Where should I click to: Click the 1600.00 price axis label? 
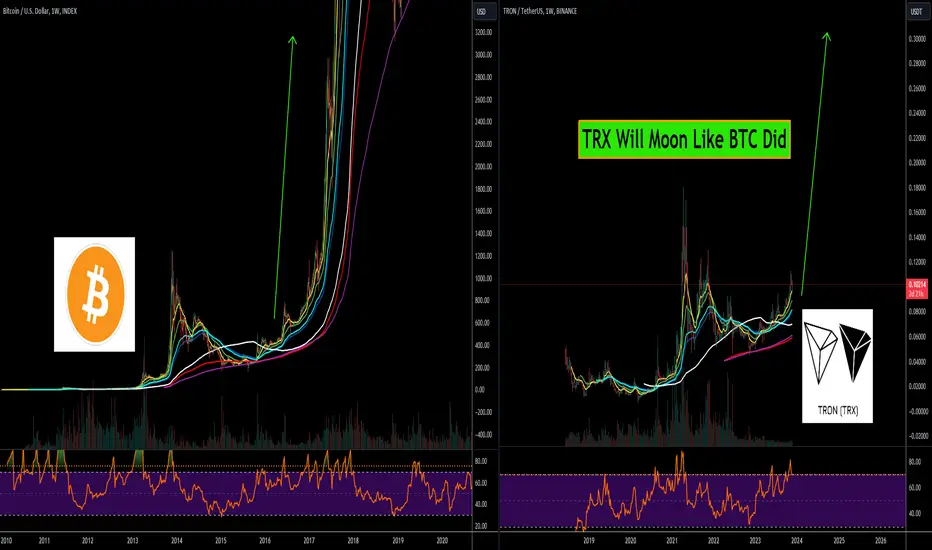click(x=484, y=211)
